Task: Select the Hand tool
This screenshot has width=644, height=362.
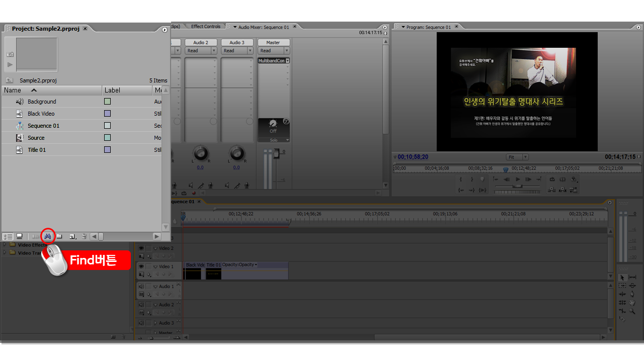Action: point(632,302)
